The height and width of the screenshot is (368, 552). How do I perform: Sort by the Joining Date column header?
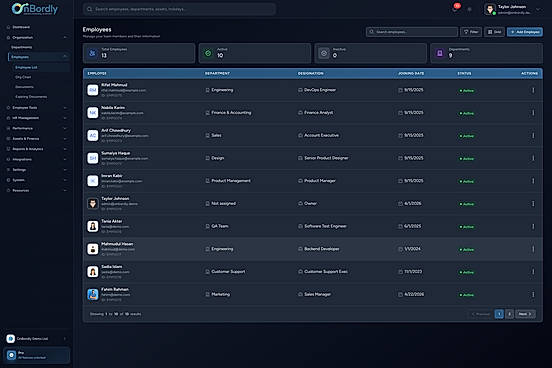(x=411, y=73)
